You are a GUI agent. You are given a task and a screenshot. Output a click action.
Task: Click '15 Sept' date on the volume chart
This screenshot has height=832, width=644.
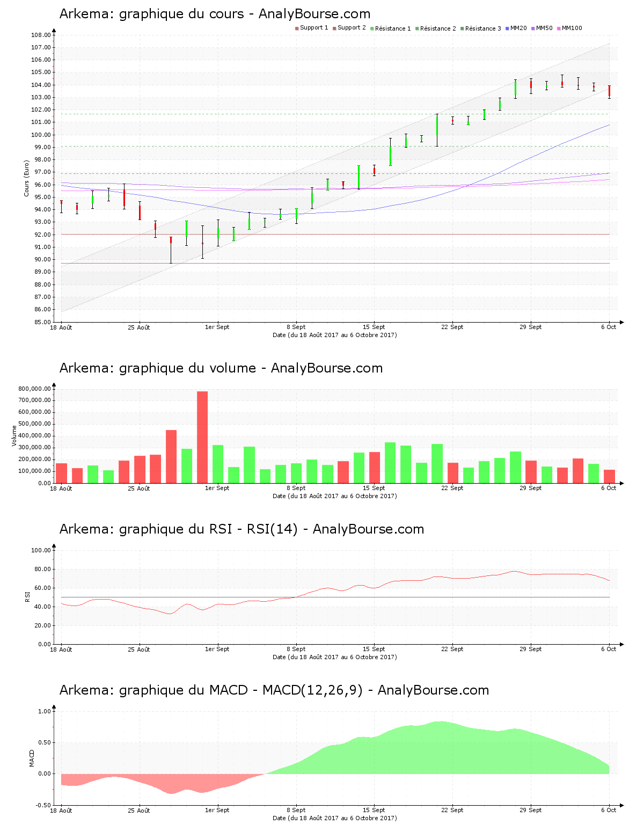pyautogui.click(x=374, y=488)
